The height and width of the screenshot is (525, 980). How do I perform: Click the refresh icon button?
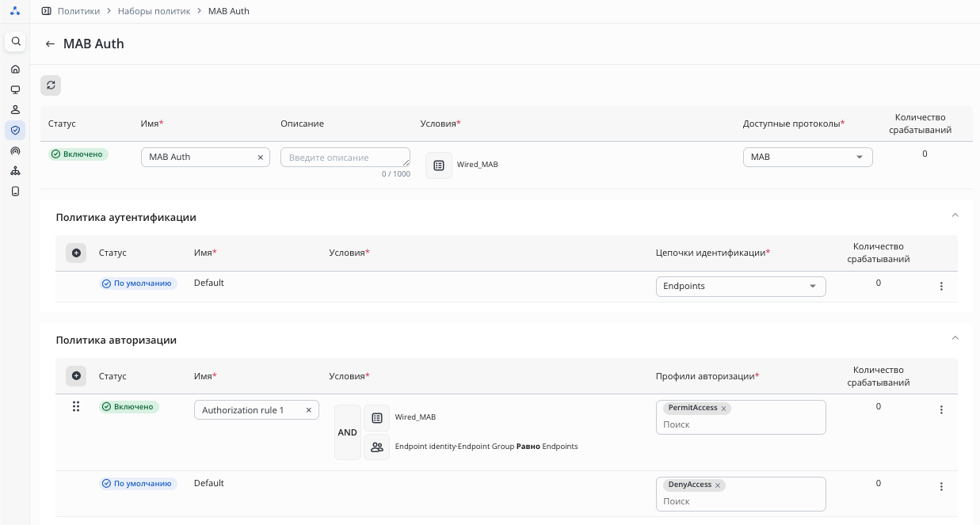tap(51, 86)
